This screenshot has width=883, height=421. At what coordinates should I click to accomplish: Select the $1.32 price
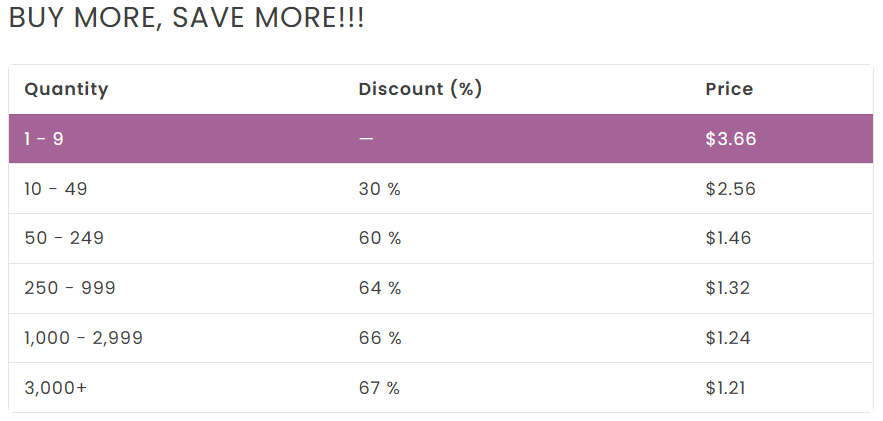pyautogui.click(x=728, y=288)
